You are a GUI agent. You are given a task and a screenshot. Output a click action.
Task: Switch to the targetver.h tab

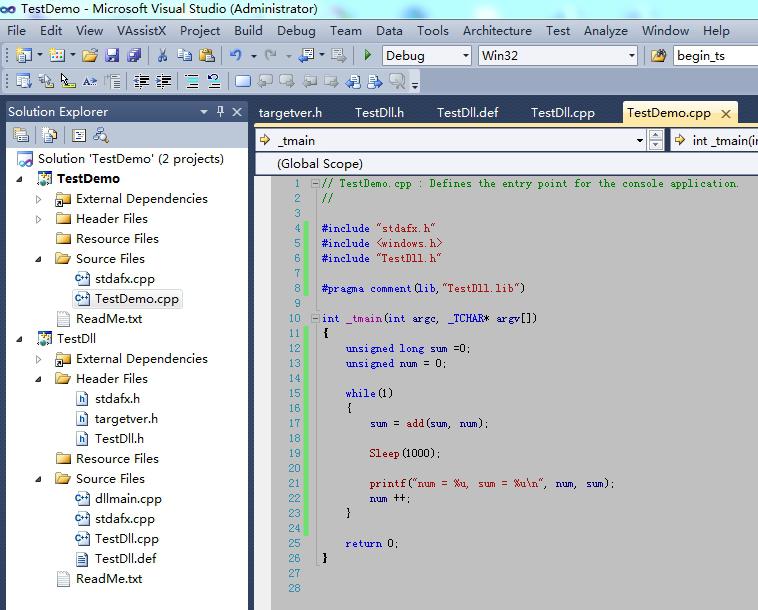290,113
